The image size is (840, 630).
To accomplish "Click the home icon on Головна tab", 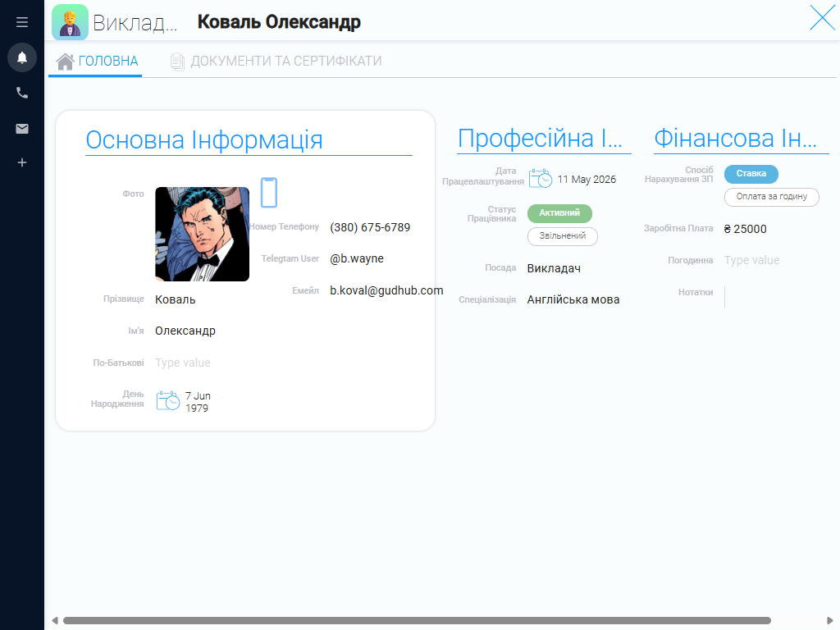I will click(x=66, y=62).
